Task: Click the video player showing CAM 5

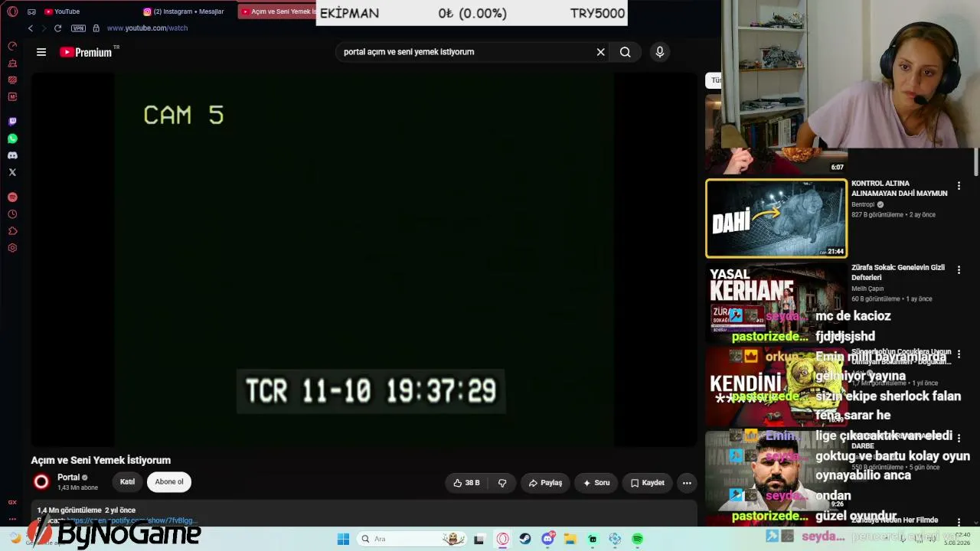Action: pos(364,259)
